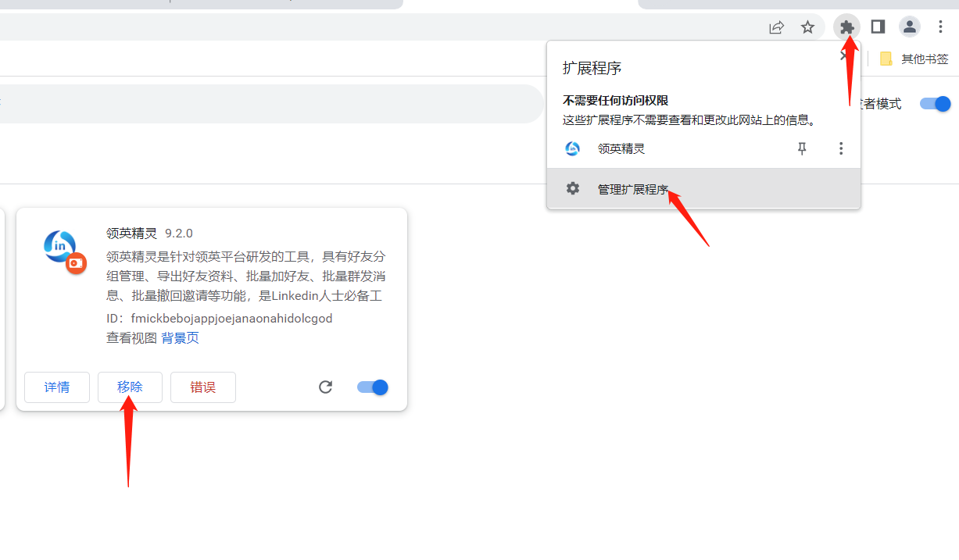Click the share page icon
Image resolution: width=959 pixels, height=560 pixels.
click(x=776, y=27)
